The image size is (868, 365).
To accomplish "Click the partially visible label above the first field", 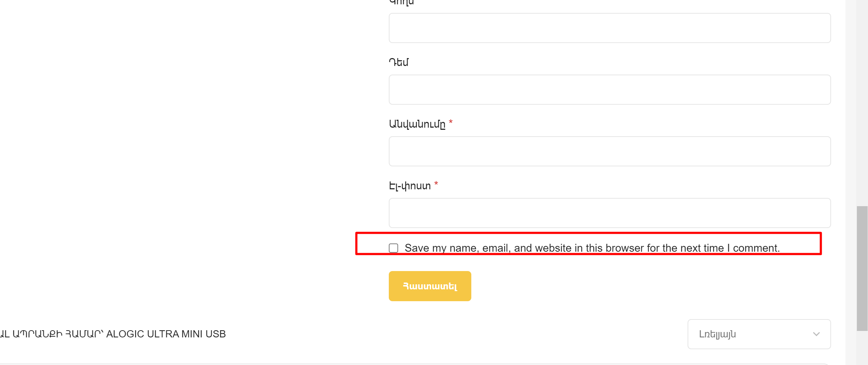I will coord(401,3).
